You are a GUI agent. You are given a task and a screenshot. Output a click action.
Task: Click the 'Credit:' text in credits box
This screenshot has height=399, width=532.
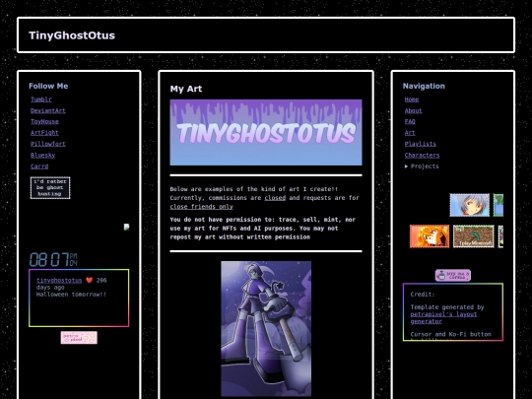[422, 295]
